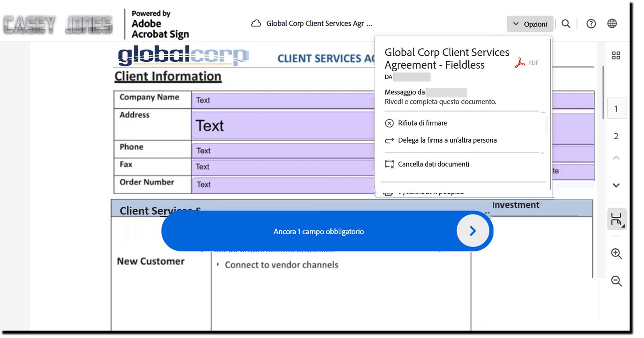Click the Rivedi e completa questo documento message

pos(440,102)
